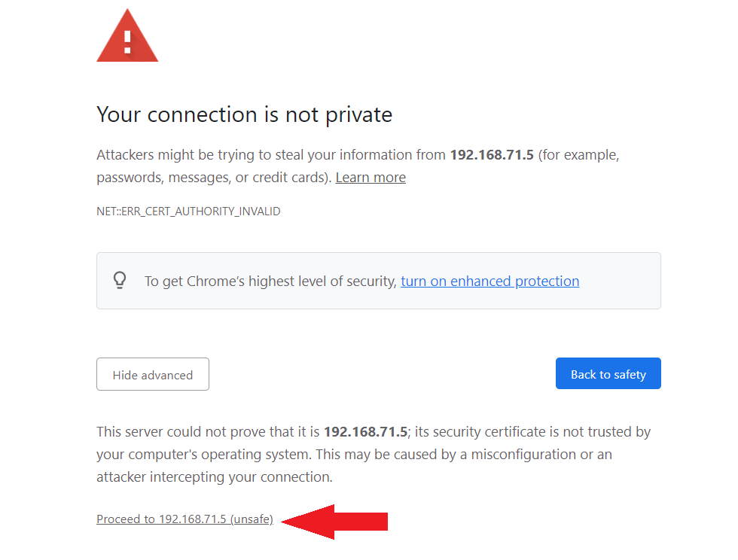This screenshot has width=738, height=560.
Task: Click 'passwords, messages, or credit cards' text
Action: pyautogui.click(x=214, y=178)
